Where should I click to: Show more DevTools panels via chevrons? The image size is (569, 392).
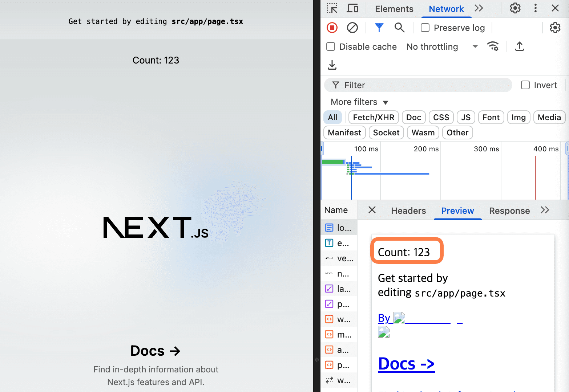(479, 8)
